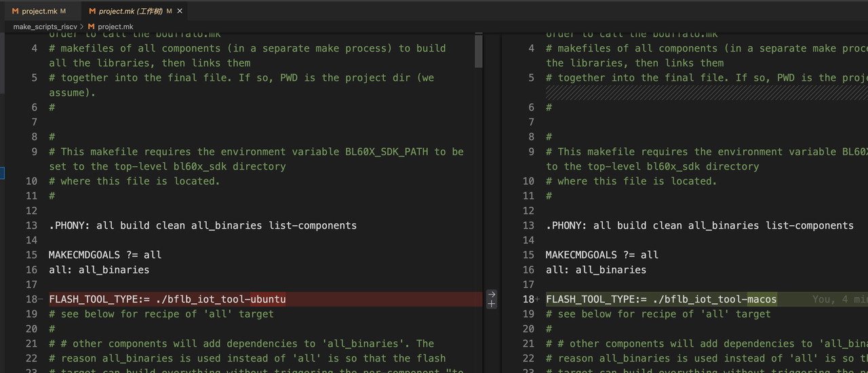Click the BL60X_SDK_PATH comment line in left pane
The width and height of the screenshot is (868, 373).
[x=256, y=151]
